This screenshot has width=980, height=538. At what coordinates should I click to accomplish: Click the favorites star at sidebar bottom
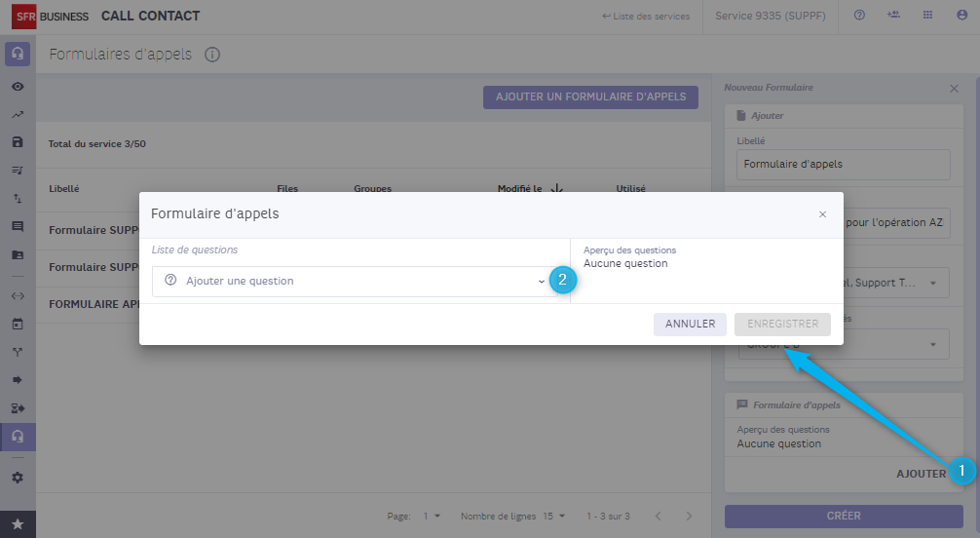point(18,524)
